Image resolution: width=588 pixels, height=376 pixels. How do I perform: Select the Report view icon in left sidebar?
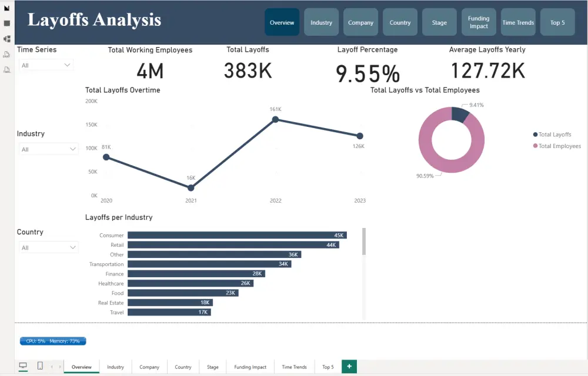pos(8,8)
